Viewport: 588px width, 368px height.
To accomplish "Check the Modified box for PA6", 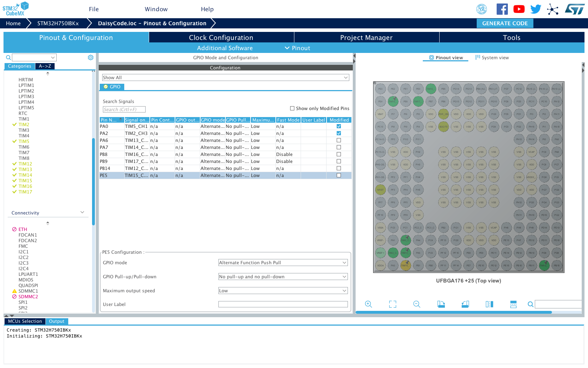I will (339, 140).
